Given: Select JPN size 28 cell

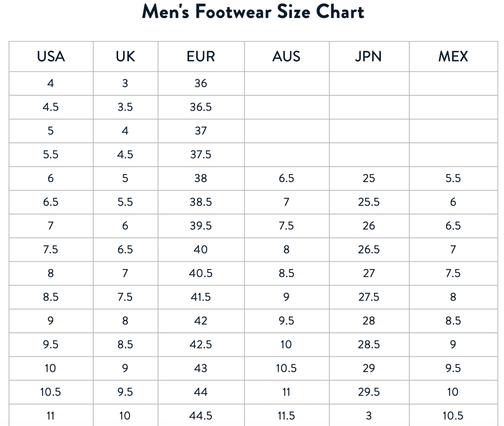Looking at the screenshot, I should tap(369, 321).
